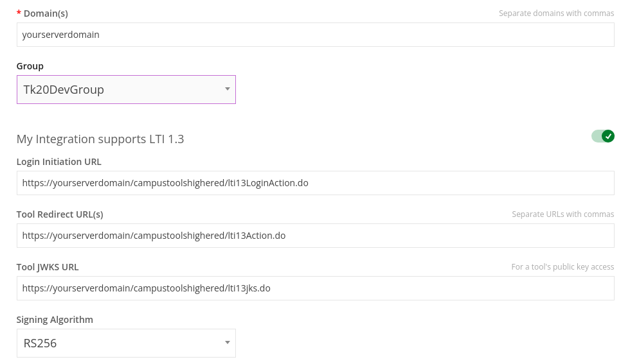Toggle the LTI 1.3 support switch
The width and height of the screenshot is (639, 364).
(603, 136)
